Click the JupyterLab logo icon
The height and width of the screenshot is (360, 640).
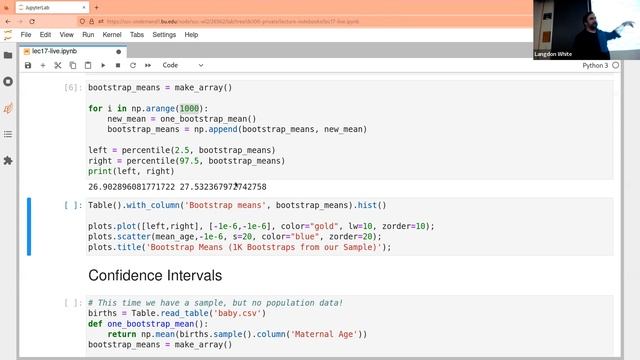point(8,35)
